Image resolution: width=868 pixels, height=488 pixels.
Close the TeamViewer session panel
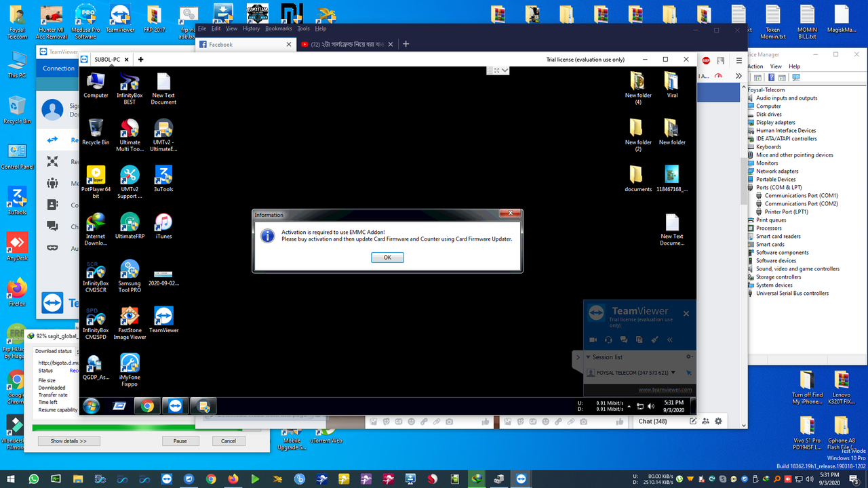coord(686,313)
